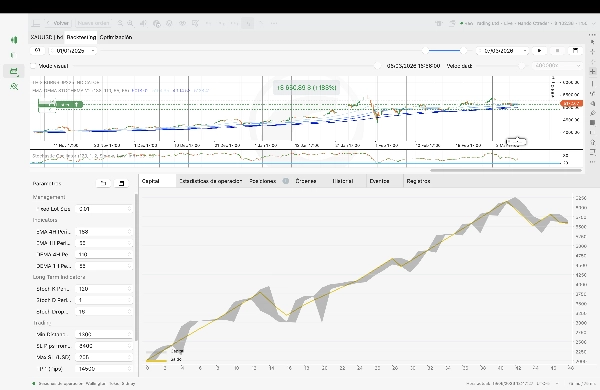Click the Volver back button
The height and width of the screenshot is (390, 600).
57,23
